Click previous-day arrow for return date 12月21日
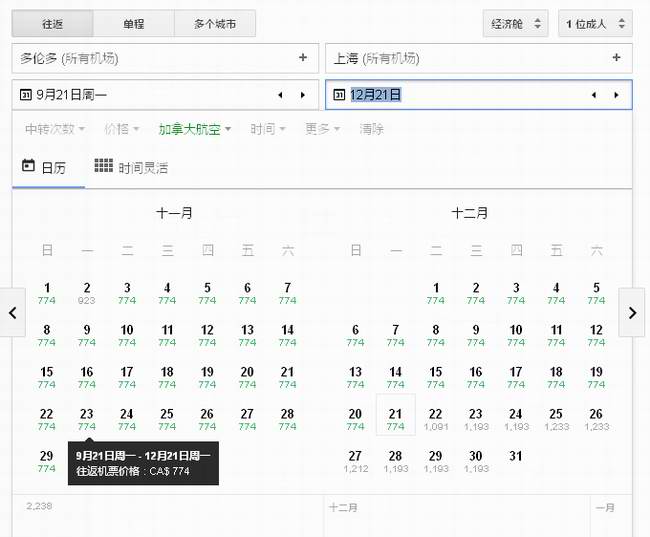650x537 pixels. [594, 95]
